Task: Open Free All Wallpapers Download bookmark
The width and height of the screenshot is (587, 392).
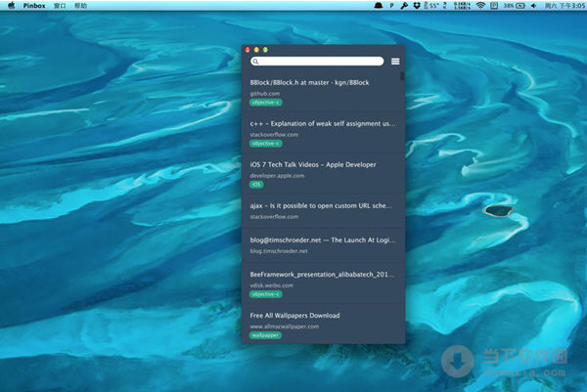Action: point(294,316)
